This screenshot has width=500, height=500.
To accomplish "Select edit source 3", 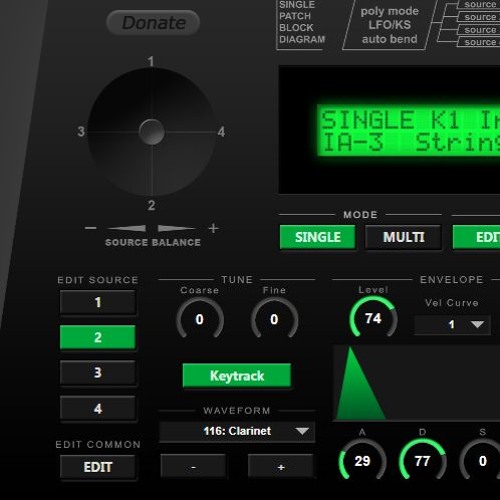I will pyautogui.click(x=98, y=372).
